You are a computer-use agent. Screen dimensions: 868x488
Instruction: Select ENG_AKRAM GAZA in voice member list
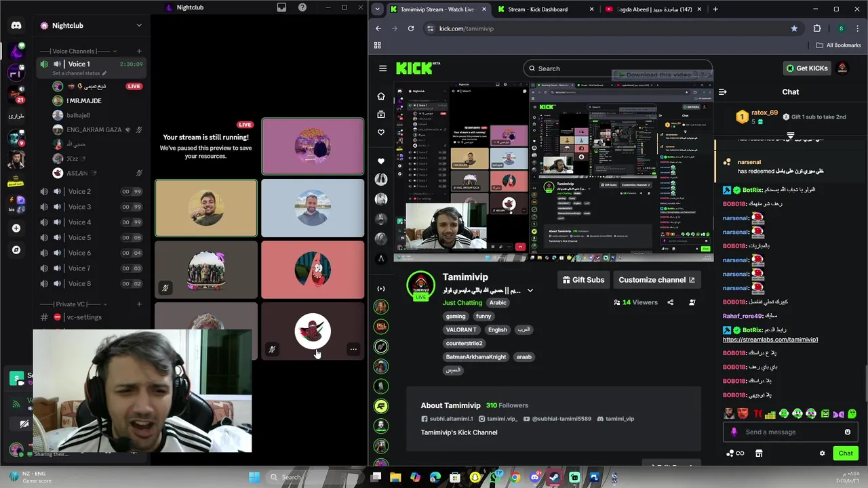click(98, 129)
